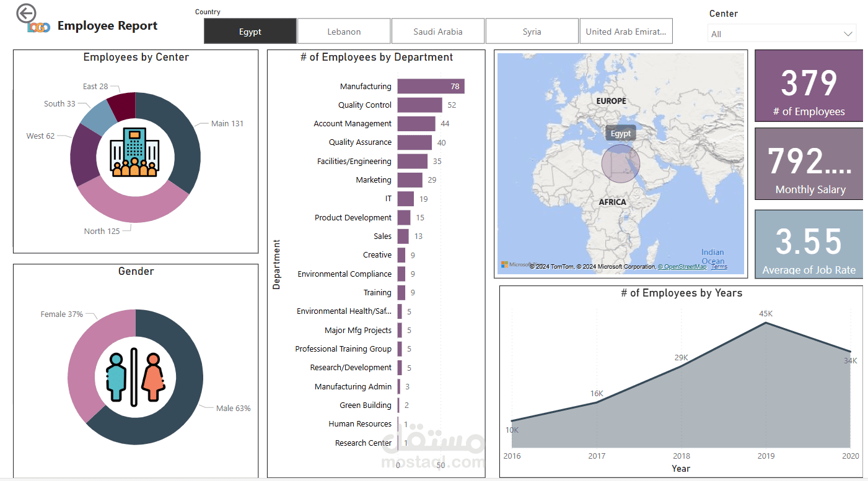Click the 45K data point for 2019
Image resolution: width=868 pixels, height=481 pixels.
coord(766,323)
